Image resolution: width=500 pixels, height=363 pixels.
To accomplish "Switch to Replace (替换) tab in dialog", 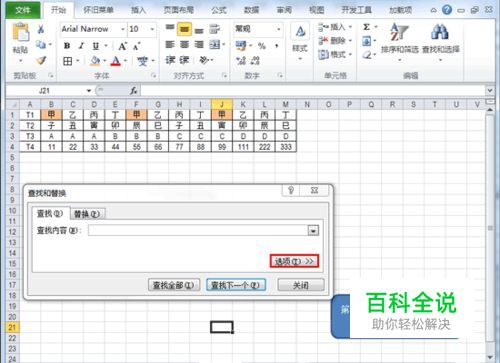I will pos(87,214).
